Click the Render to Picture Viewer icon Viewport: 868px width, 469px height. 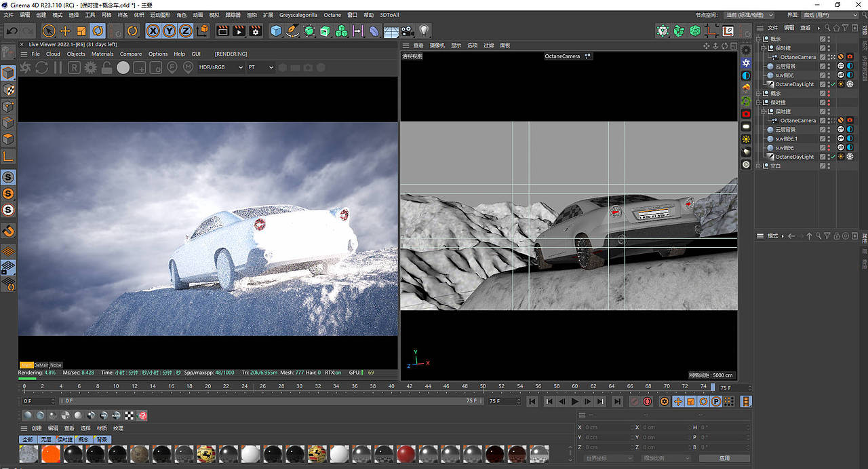[x=239, y=31]
